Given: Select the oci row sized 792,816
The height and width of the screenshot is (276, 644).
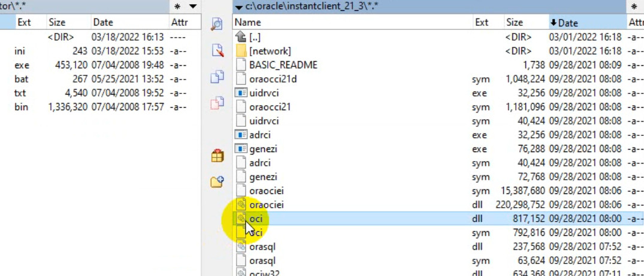Looking at the screenshot, I should [439, 232].
